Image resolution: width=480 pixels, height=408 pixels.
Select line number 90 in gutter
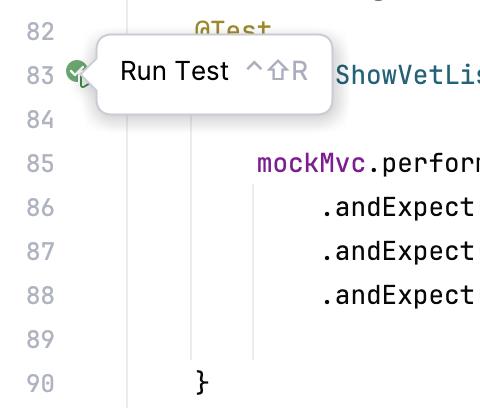[x=40, y=383]
